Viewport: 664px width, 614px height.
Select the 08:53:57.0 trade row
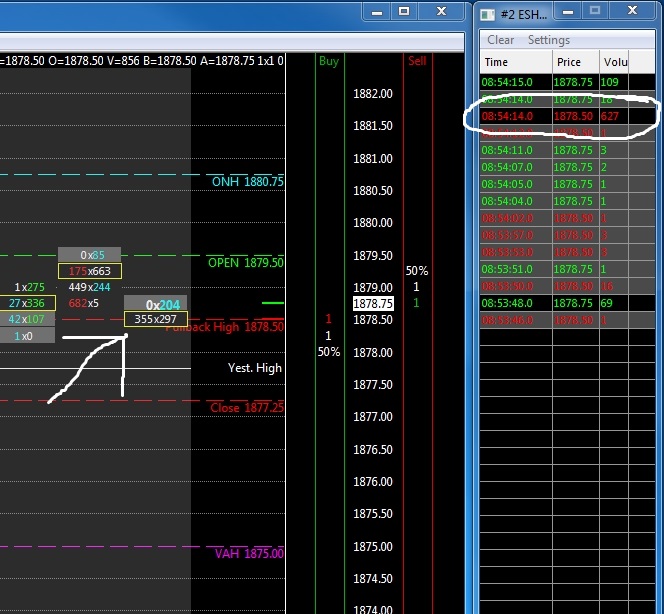567,235
